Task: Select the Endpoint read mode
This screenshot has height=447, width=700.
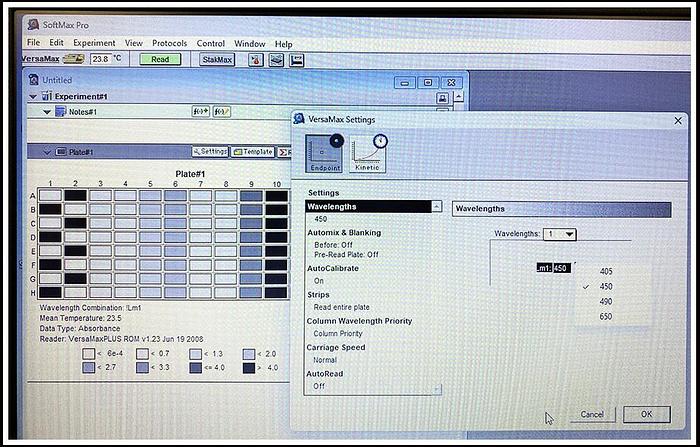Action: pyautogui.click(x=325, y=154)
